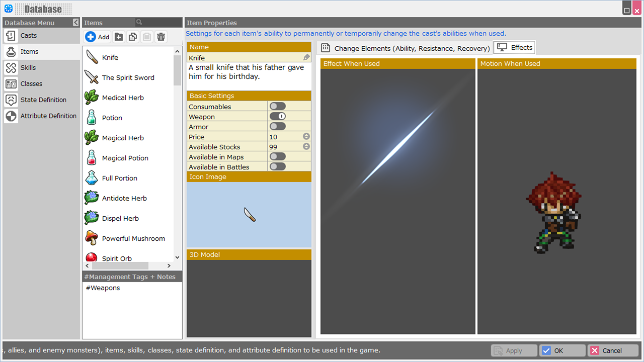Open Attribute Definition section
Image resolution: width=644 pixels, height=362 pixels.
[48, 116]
